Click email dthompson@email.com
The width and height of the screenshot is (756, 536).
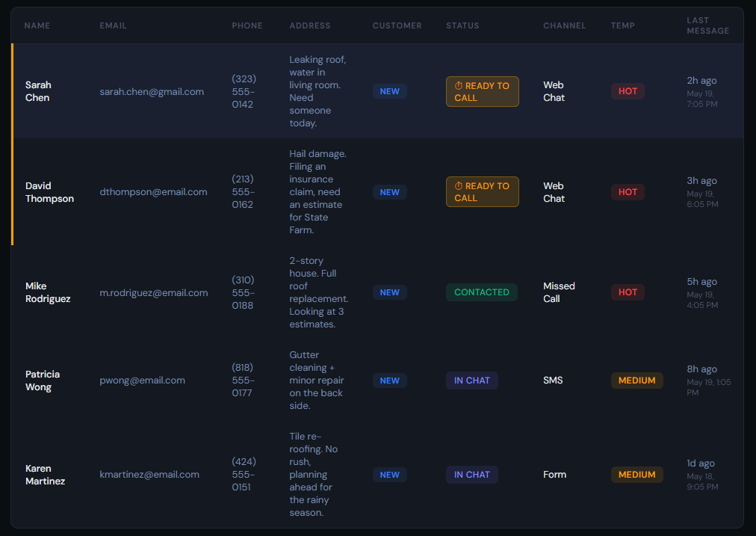click(153, 192)
